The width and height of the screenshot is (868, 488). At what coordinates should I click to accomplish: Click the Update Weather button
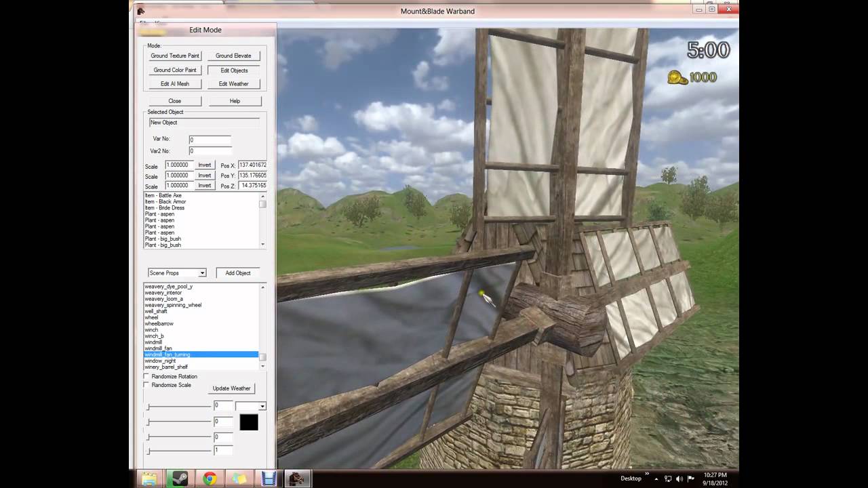[x=232, y=388]
